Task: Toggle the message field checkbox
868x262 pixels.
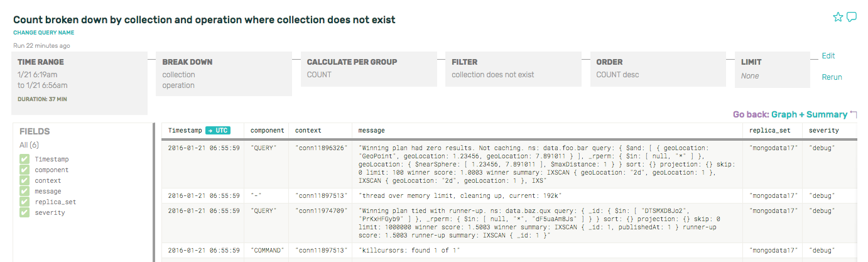Action: click(x=24, y=192)
